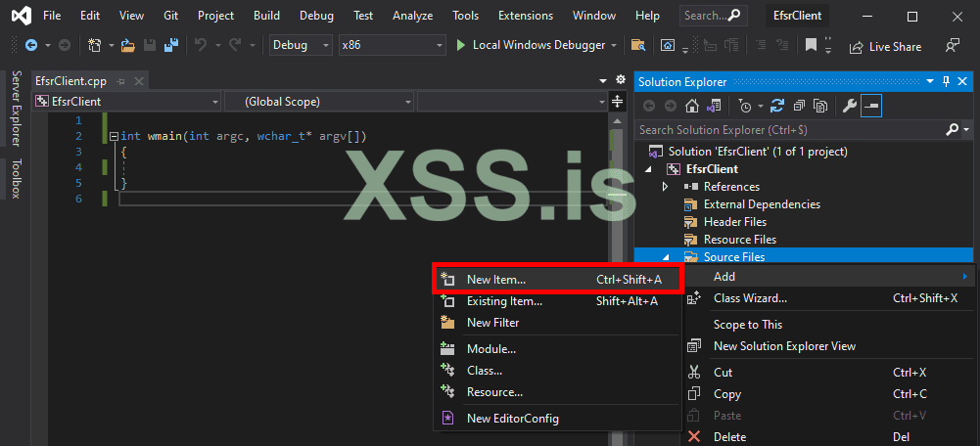Screen dimensions: 980x446
Task: Collapse the wmain function outline toggle
Action: coord(114,136)
